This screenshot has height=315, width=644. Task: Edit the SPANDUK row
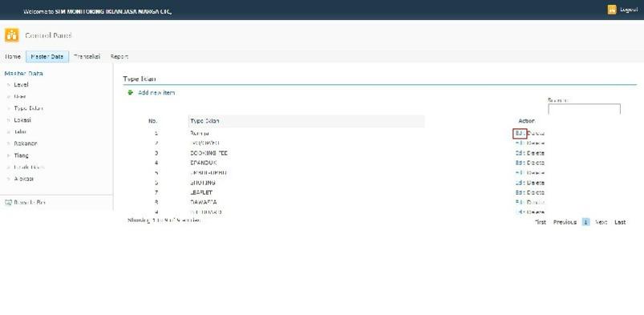click(x=520, y=163)
